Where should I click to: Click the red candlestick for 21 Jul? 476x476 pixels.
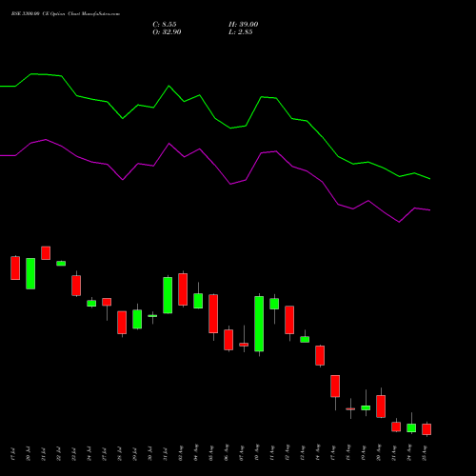coord(46,253)
